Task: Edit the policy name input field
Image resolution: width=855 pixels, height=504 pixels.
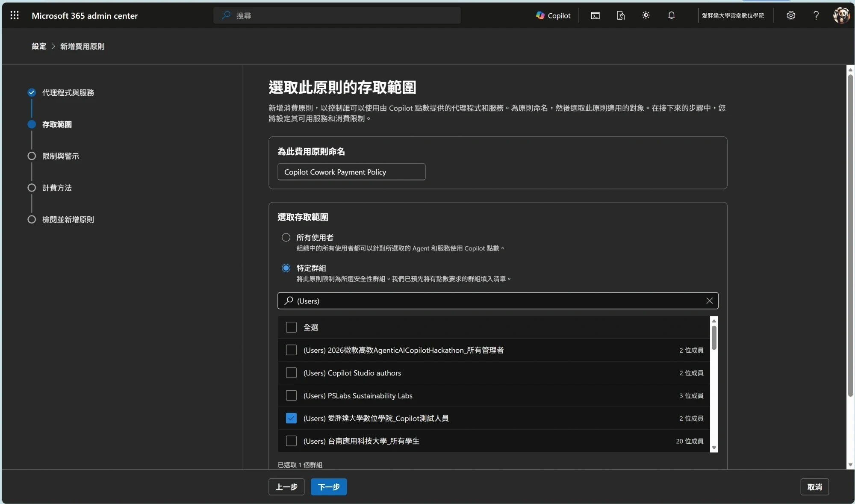Action: (351, 172)
